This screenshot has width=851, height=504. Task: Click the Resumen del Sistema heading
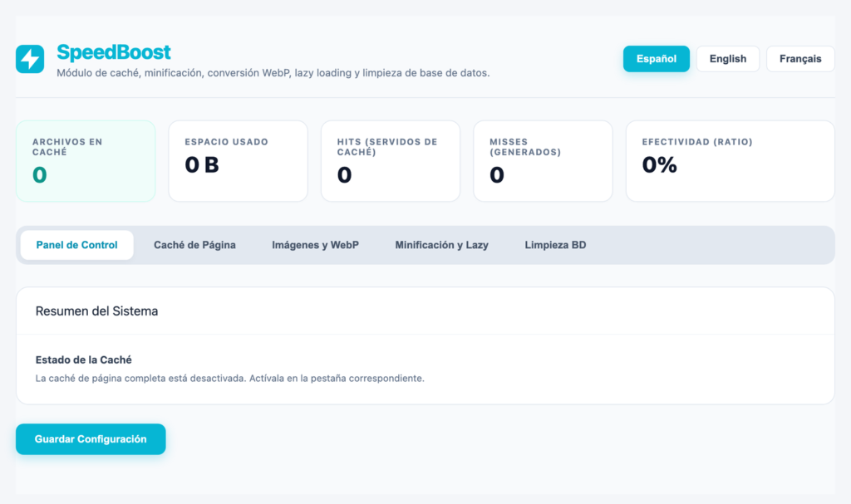[x=96, y=311]
